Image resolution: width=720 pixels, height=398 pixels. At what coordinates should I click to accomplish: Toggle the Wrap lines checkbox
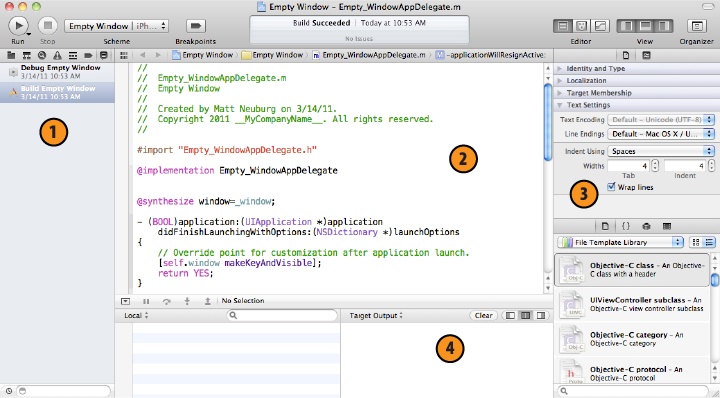pos(611,187)
